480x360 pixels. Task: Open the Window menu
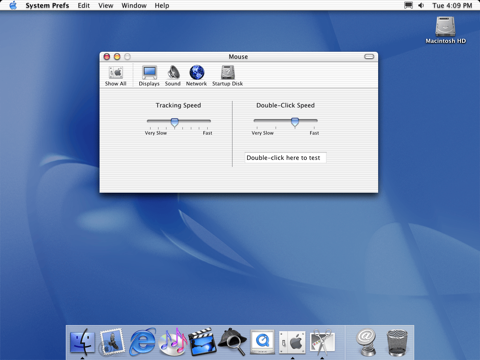coord(134,6)
